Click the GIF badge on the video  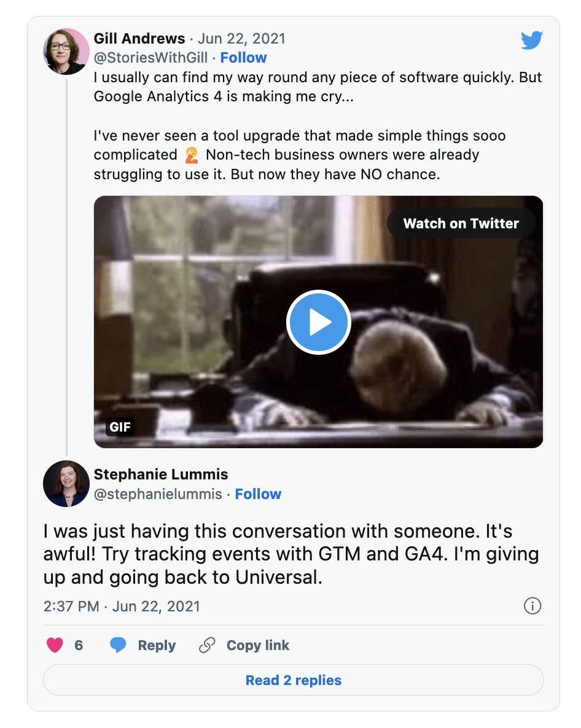pos(120,427)
